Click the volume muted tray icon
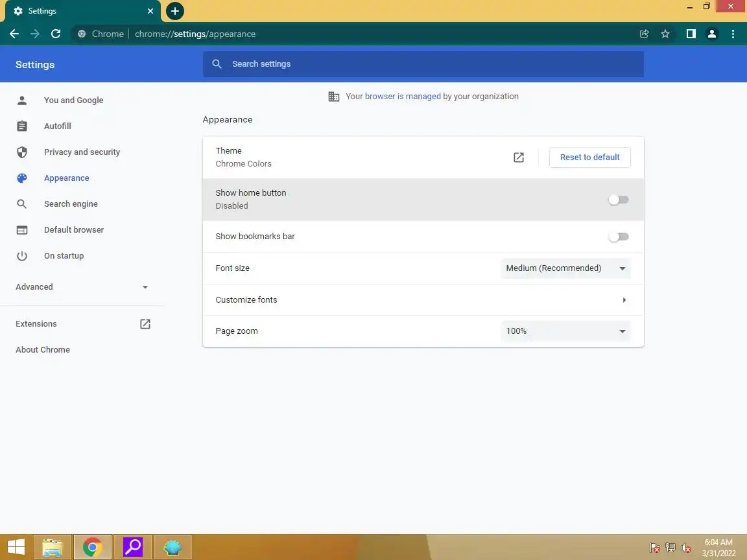The width and height of the screenshot is (747, 560). pyautogui.click(x=686, y=548)
